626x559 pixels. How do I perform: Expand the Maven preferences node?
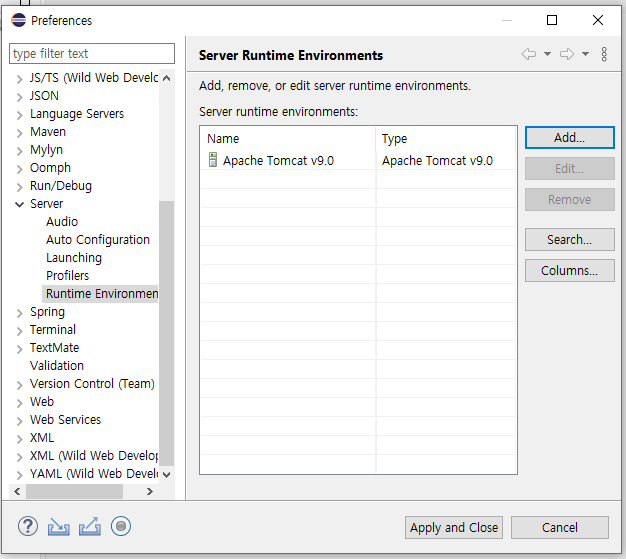pyautogui.click(x=19, y=133)
